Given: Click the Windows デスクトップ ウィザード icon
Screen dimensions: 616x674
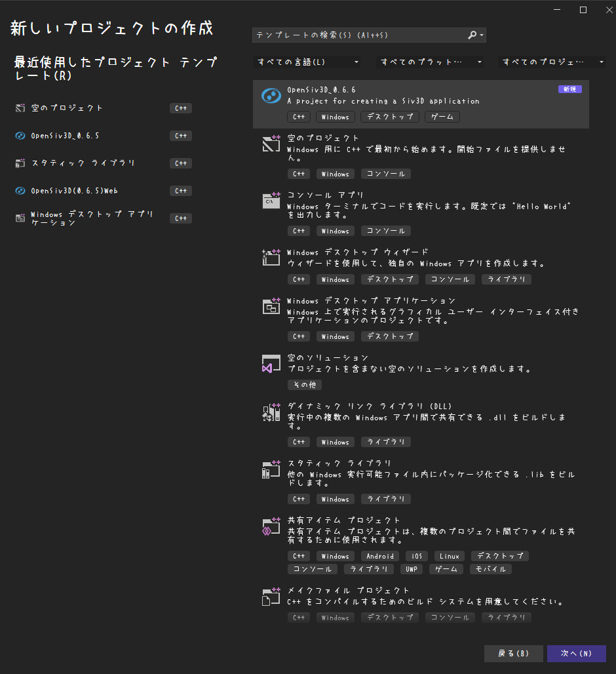Looking at the screenshot, I should coord(271,258).
